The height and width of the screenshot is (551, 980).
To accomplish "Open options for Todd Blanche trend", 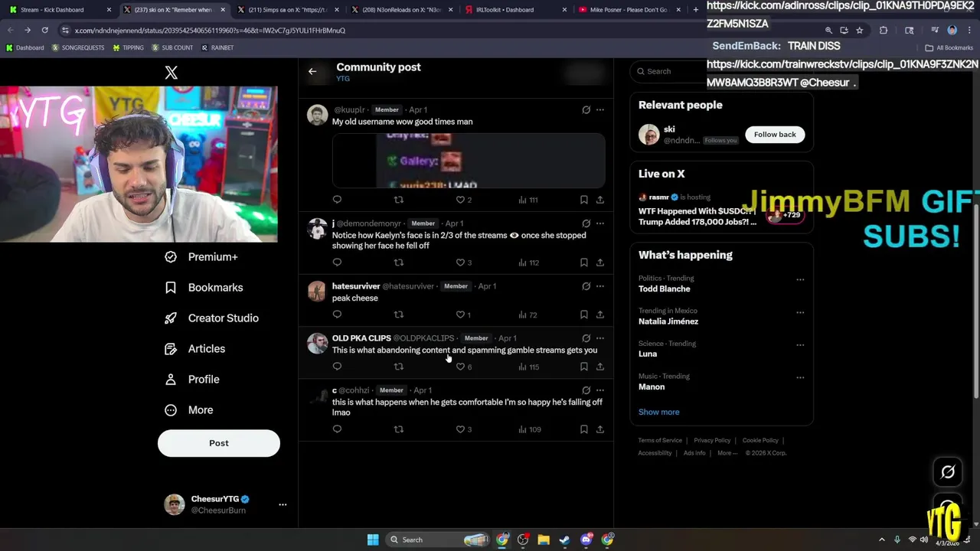I will 800,279.
